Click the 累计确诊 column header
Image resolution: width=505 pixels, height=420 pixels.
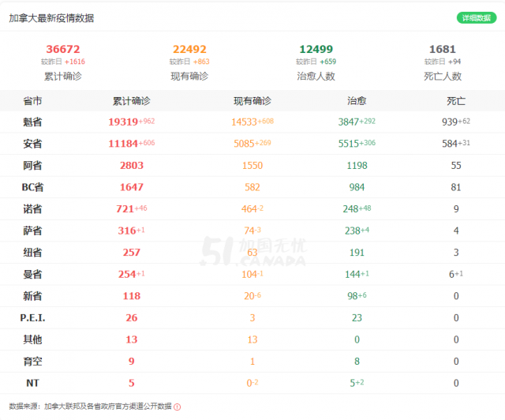[132, 101]
